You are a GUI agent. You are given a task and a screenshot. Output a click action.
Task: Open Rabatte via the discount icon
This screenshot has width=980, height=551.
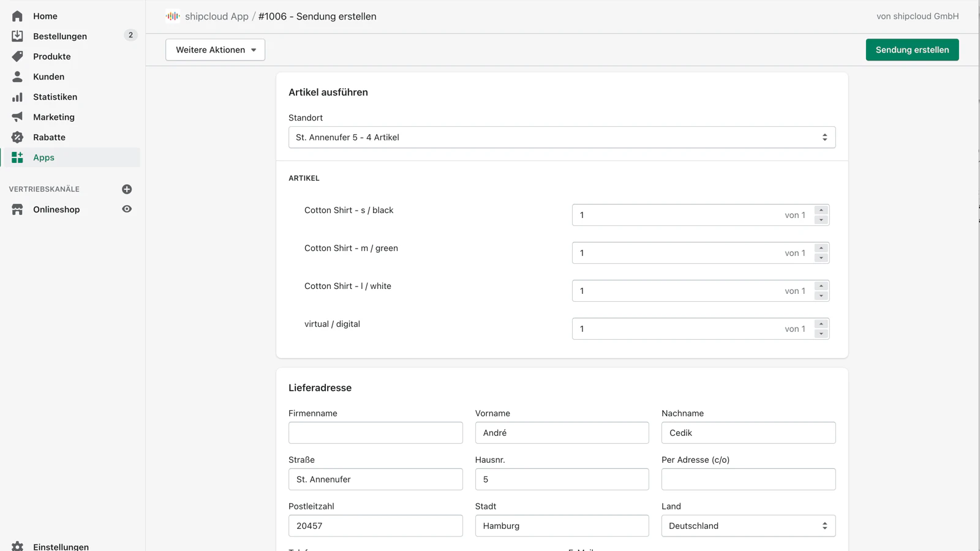(x=17, y=137)
